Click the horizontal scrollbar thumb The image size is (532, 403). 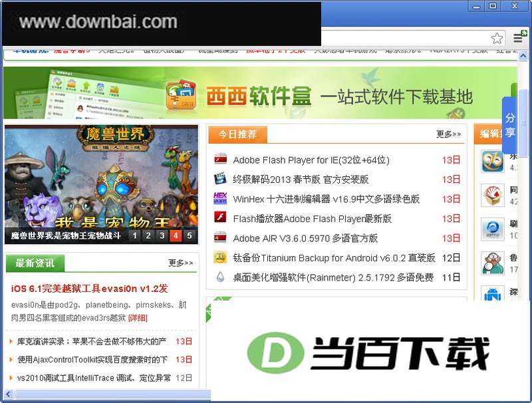tap(112, 394)
